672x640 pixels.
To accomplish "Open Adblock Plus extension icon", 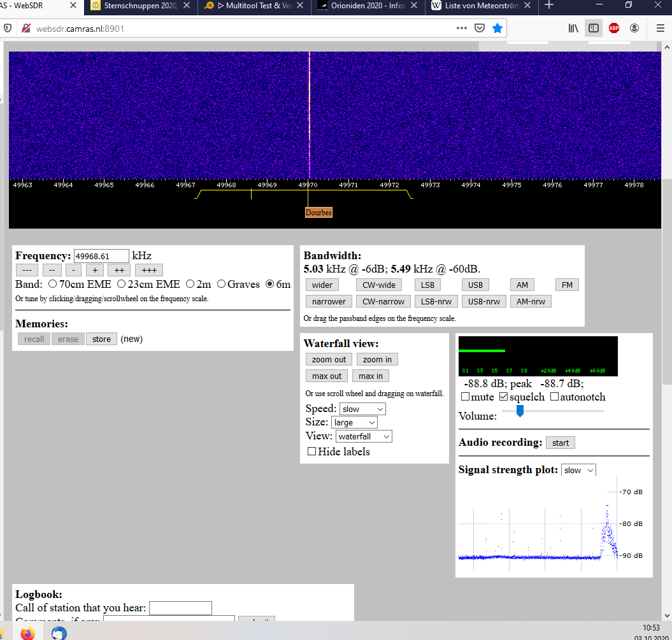I will point(613,28).
